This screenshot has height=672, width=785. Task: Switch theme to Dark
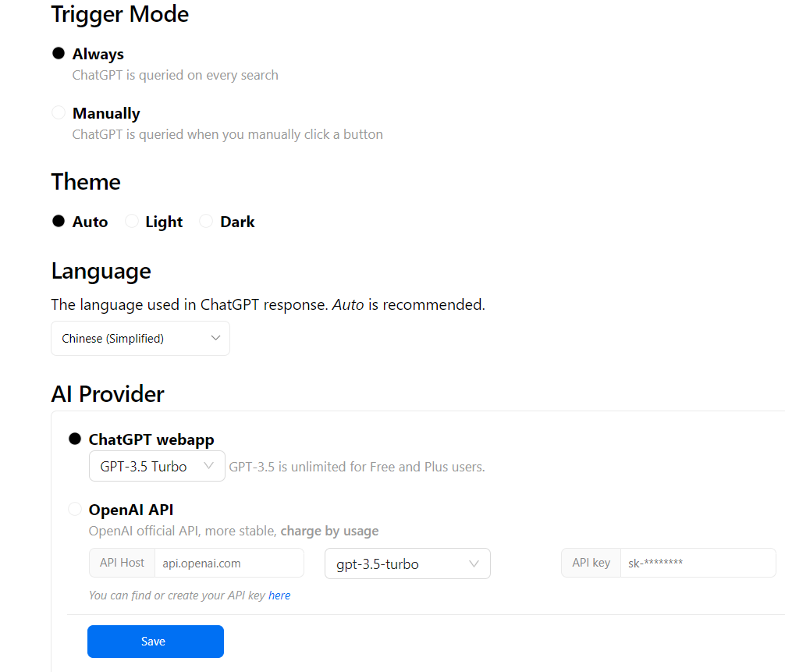(206, 221)
